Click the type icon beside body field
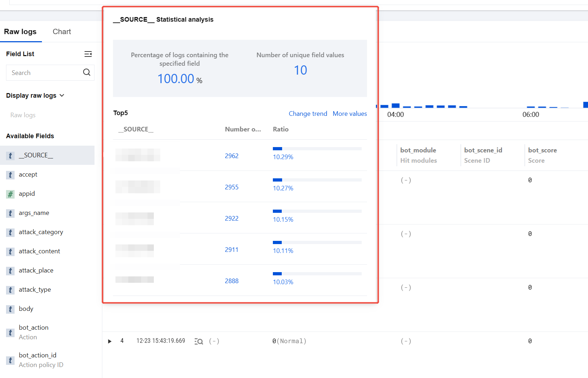588x378 pixels. tap(10, 309)
